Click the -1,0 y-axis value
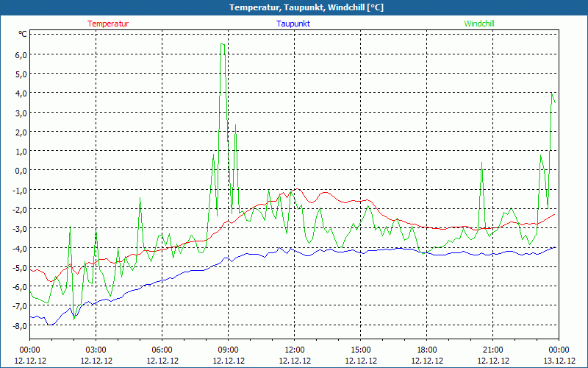Screen dimensions: 588x368 pyautogui.click(x=20, y=191)
